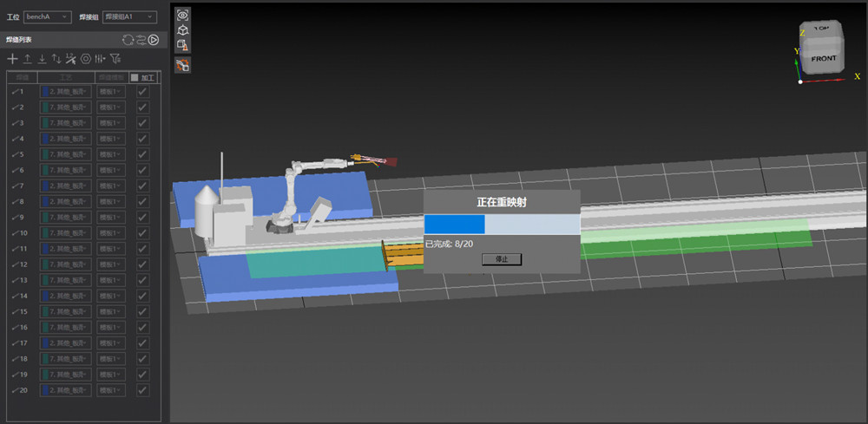
Task: Uncheck the 加工 checkbox for weld seam 10
Action: coord(143,233)
